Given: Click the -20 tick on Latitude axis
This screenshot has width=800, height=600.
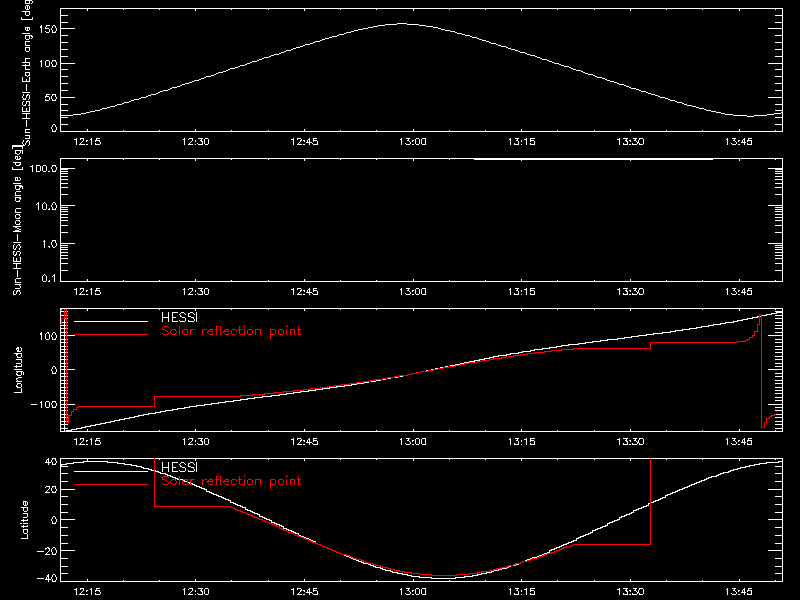Looking at the screenshot, I should point(47,551).
